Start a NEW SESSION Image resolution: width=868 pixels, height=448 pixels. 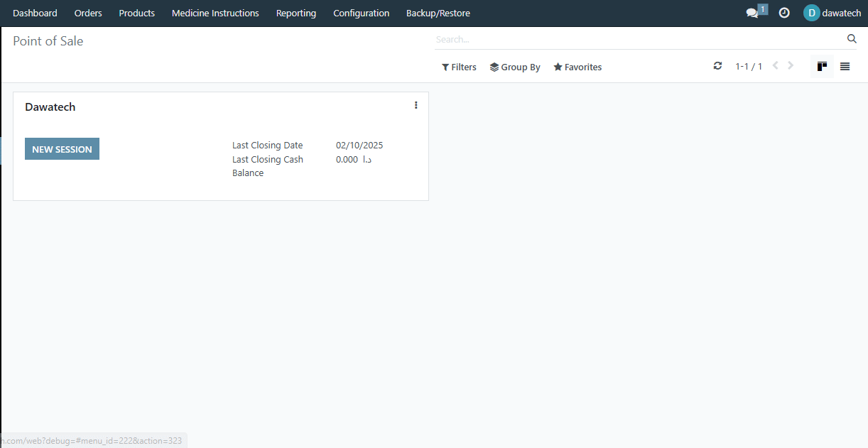pyautogui.click(x=62, y=149)
